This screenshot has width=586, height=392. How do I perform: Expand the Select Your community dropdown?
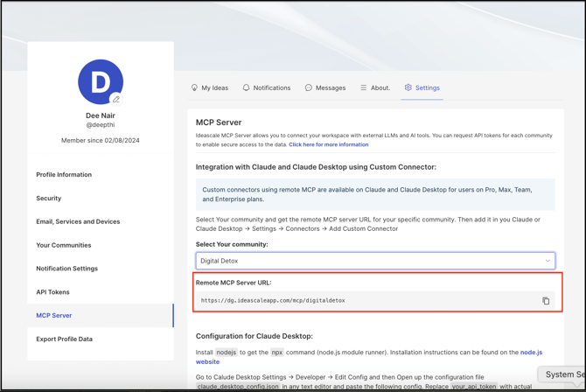374,261
